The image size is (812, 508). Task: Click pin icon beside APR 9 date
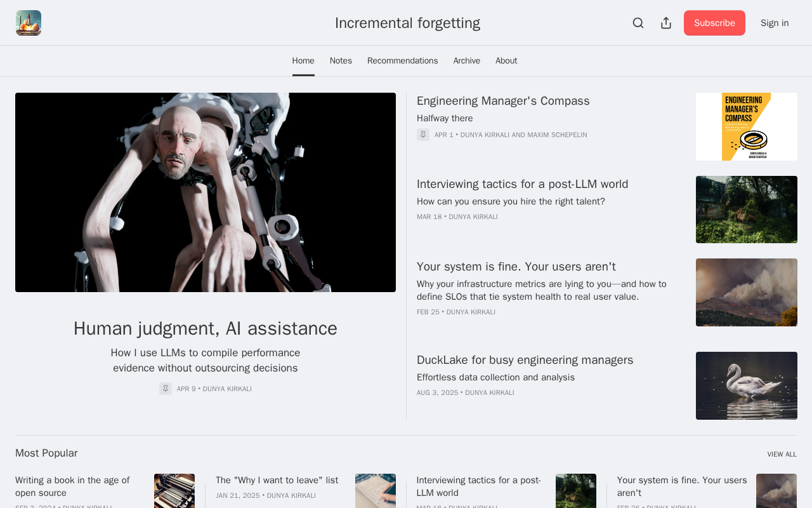[166, 389]
